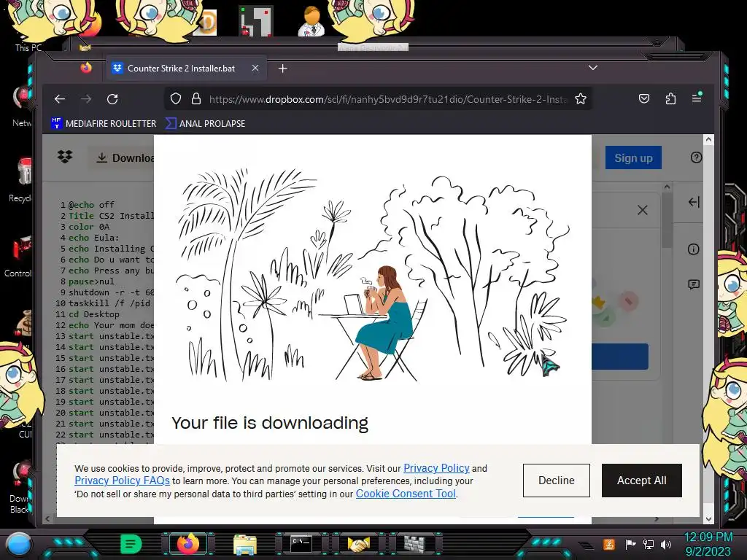Open a new tab with plus button

pyautogui.click(x=282, y=69)
